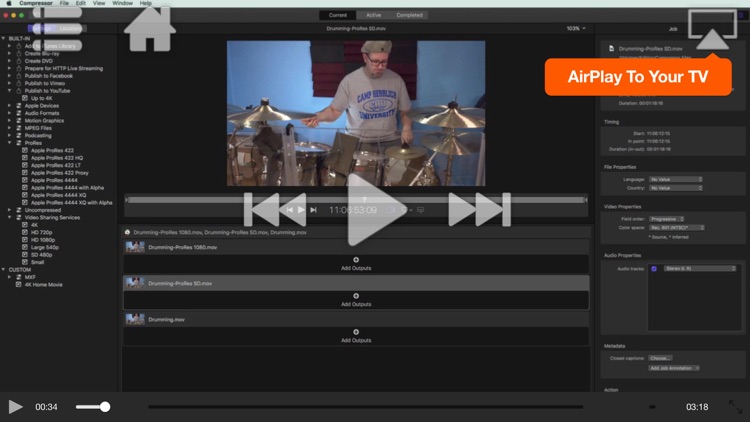Image resolution: width=750 pixels, height=422 pixels.
Task: Click the HD 720p preset icon
Action: (x=25, y=232)
